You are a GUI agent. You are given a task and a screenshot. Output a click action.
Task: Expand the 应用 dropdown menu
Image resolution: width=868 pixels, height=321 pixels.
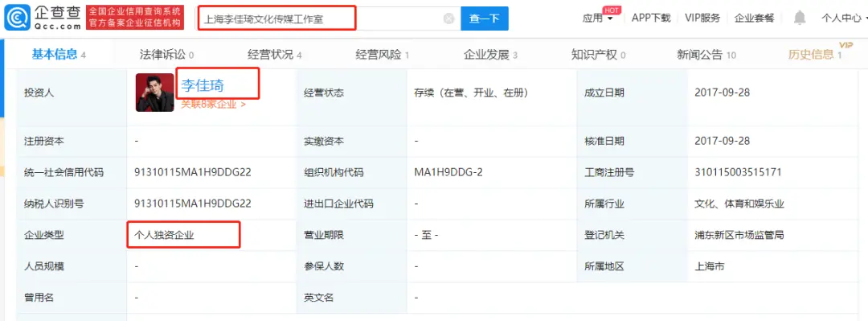tap(598, 18)
